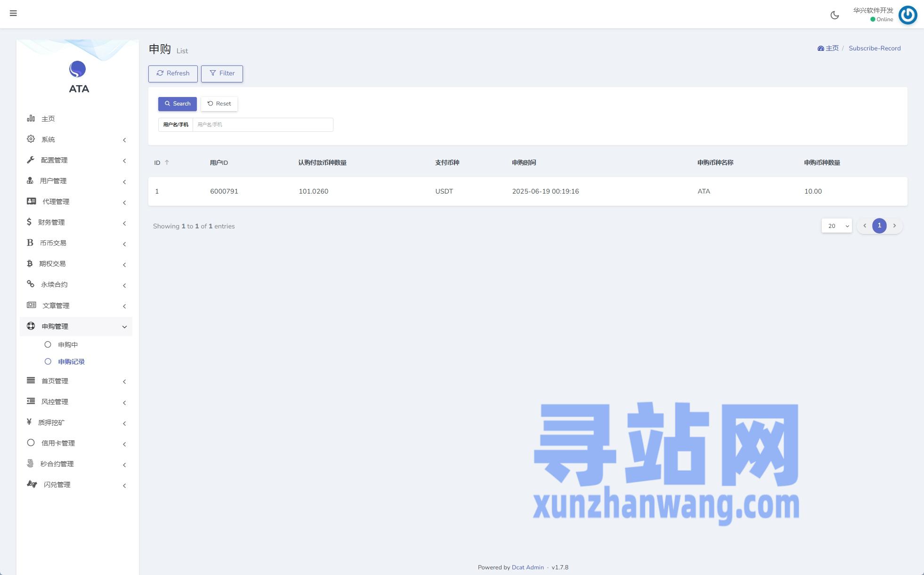Click the Filter button

coord(222,73)
